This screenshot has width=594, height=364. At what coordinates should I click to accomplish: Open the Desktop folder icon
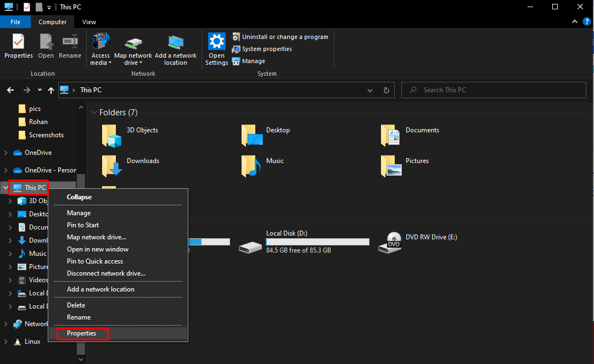[252, 136]
